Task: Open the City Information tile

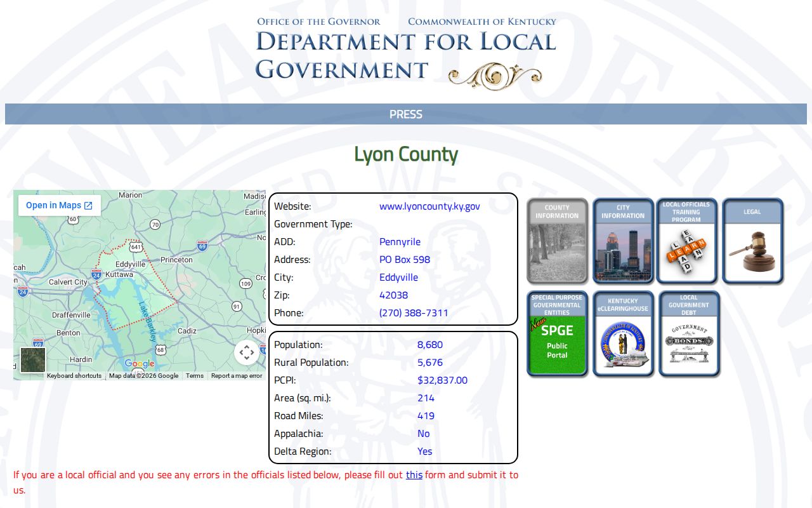Action: (623, 241)
